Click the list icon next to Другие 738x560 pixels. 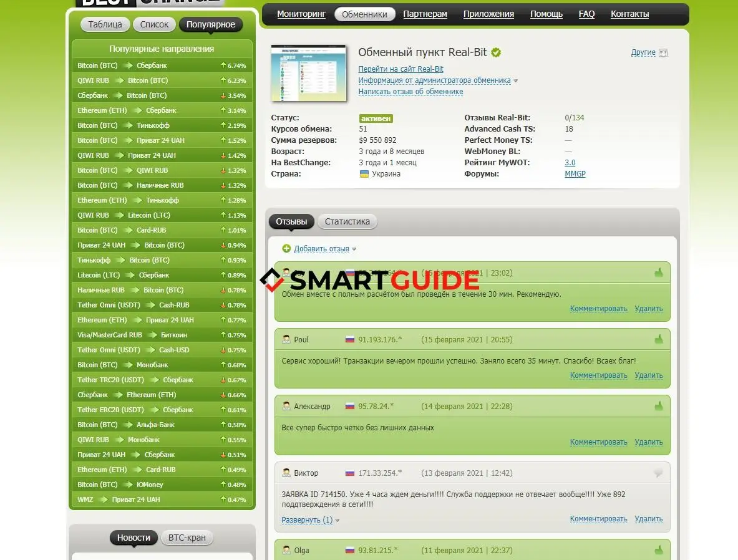tap(663, 53)
